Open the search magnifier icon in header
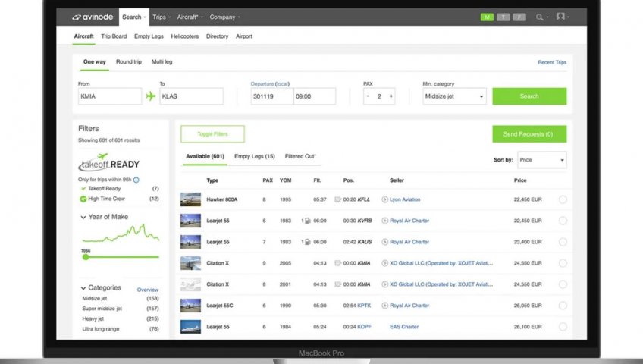643x364 pixels. [x=540, y=17]
